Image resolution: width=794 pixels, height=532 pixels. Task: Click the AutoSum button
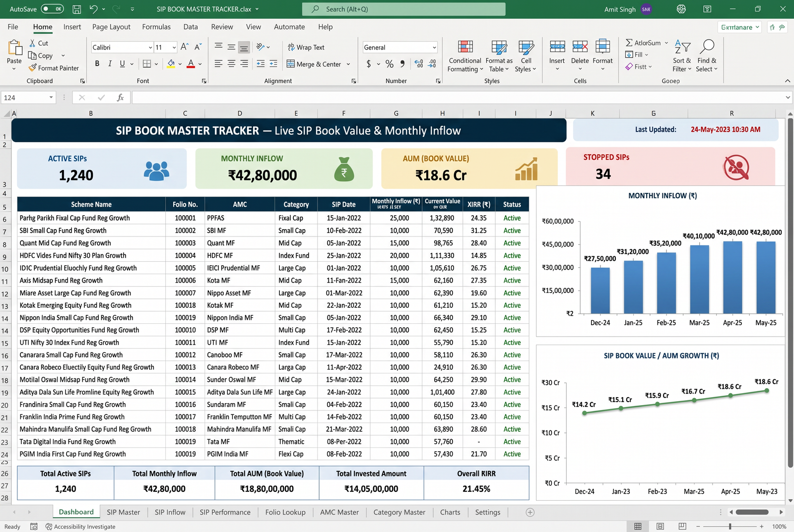[x=643, y=43]
